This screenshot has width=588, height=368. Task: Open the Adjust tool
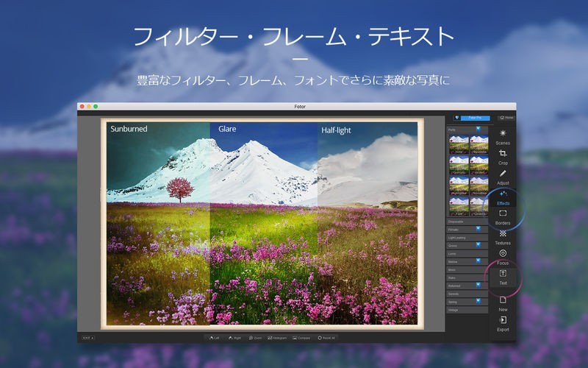(503, 176)
